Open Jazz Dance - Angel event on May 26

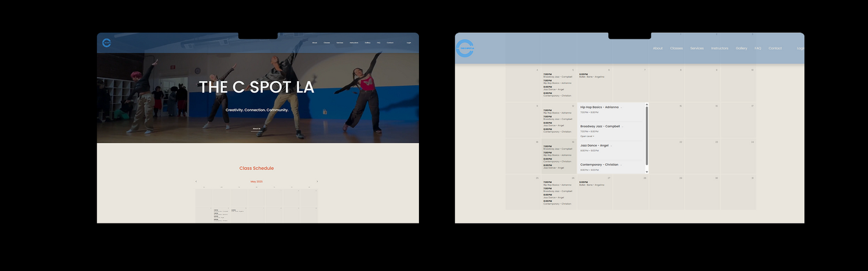click(554, 197)
